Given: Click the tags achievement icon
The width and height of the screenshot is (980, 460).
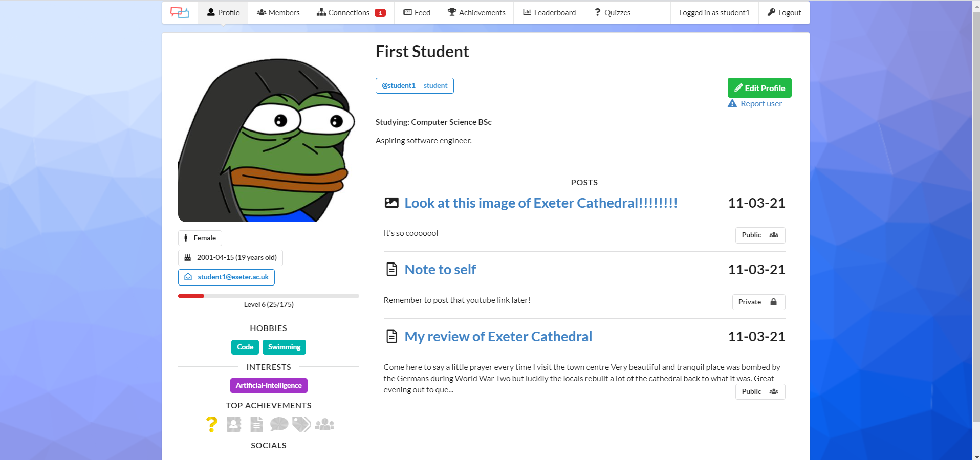Looking at the screenshot, I should (301, 424).
